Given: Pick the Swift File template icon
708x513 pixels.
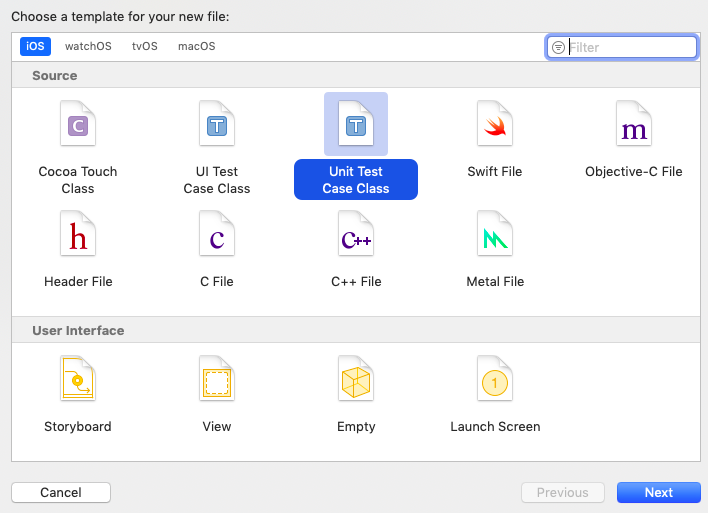Looking at the screenshot, I should coord(495,123).
